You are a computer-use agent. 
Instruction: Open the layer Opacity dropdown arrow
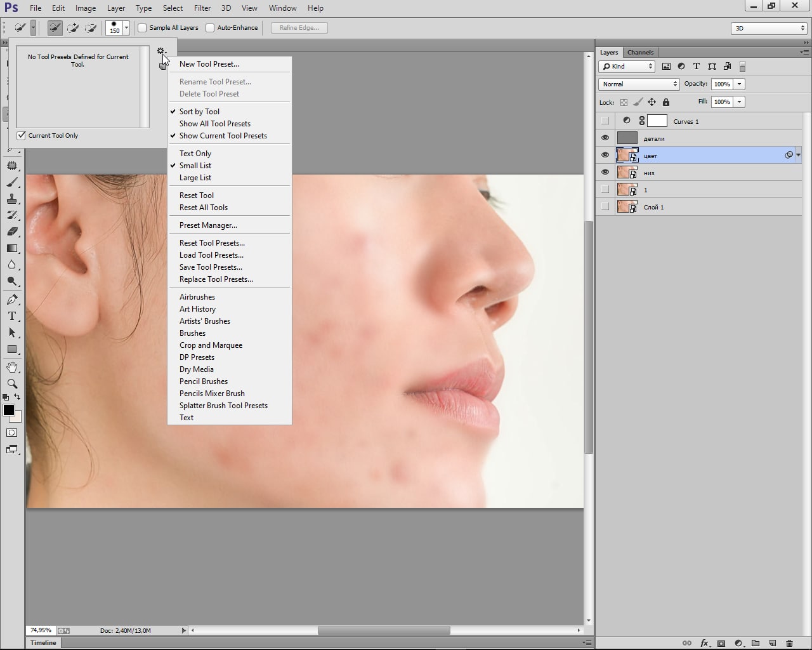click(x=739, y=84)
